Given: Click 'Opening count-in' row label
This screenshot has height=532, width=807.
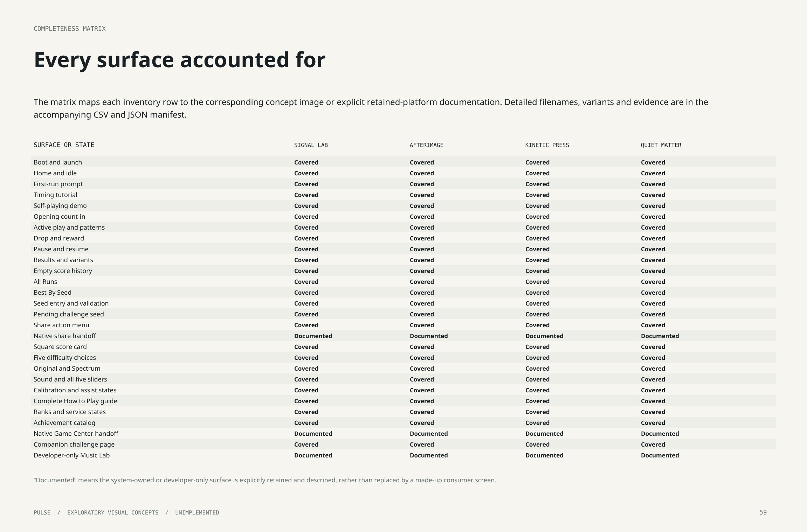Looking at the screenshot, I should click(x=60, y=217).
